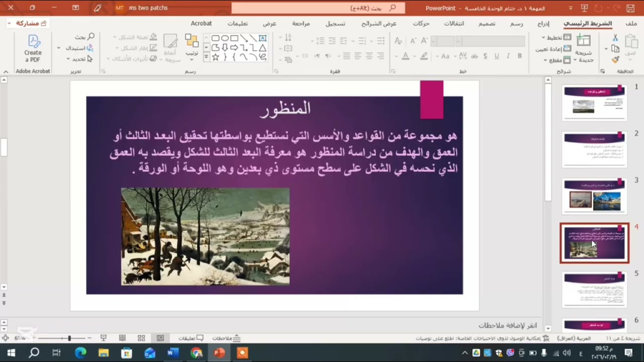The height and width of the screenshot is (362, 644).
Task: Open the Section (مقطع) dropdown
Action: pyautogui.click(x=557, y=60)
